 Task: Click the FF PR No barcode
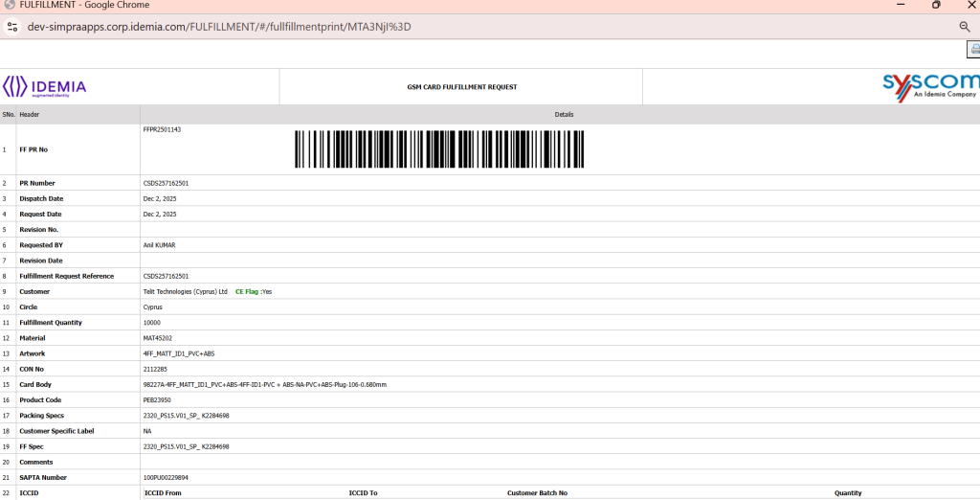(454, 149)
